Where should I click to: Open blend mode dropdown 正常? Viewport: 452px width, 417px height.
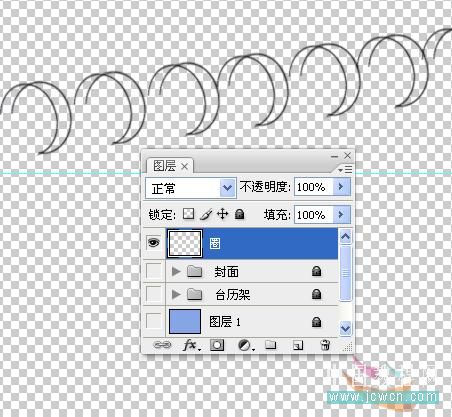pyautogui.click(x=191, y=188)
